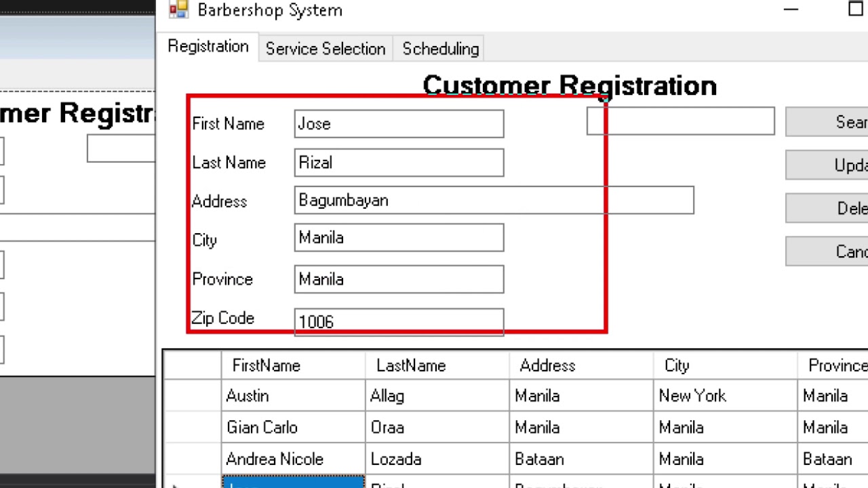Select the Bataan address cell in Lozada row

pos(581,459)
